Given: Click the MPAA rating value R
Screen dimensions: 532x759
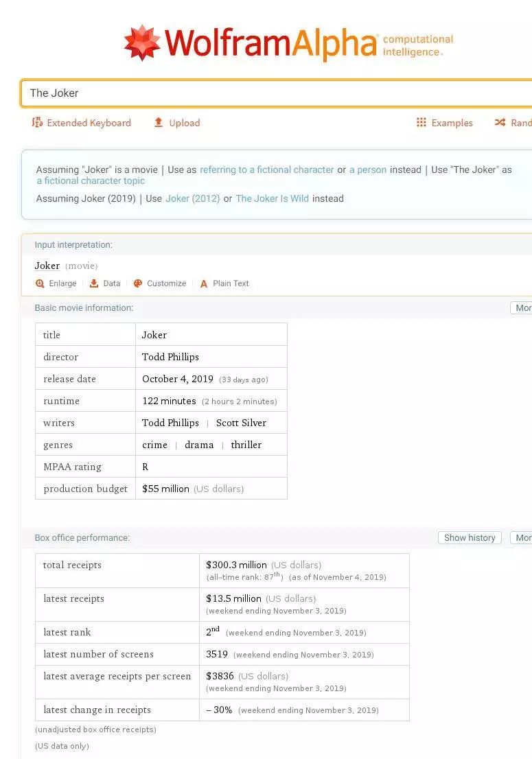Looking at the screenshot, I should tap(146, 467).
